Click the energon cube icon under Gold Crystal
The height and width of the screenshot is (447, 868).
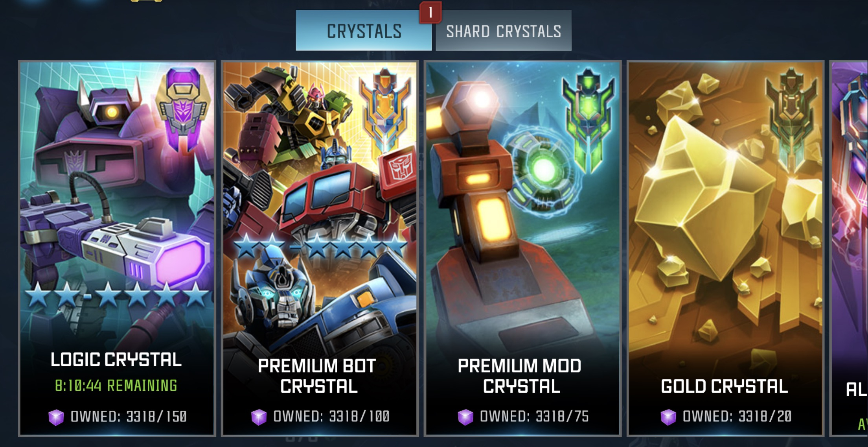668,417
